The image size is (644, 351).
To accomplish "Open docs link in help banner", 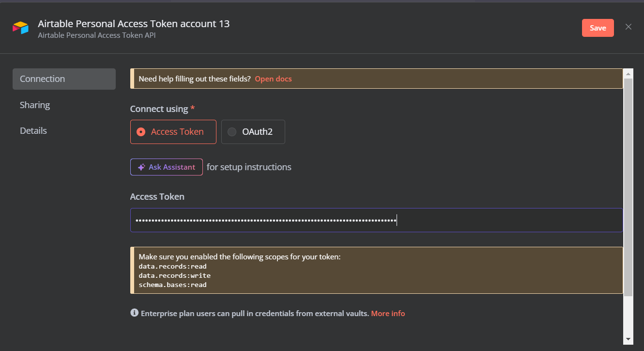I will (273, 79).
